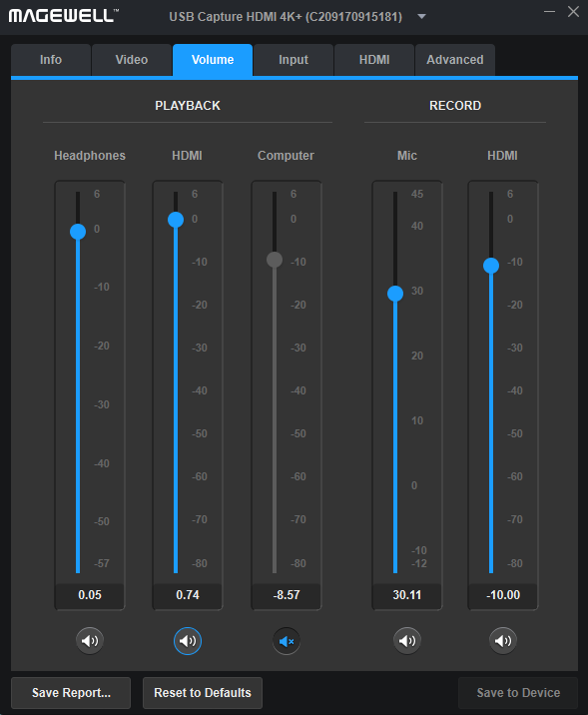
Task: Click the Save to Device button
Action: (x=518, y=693)
